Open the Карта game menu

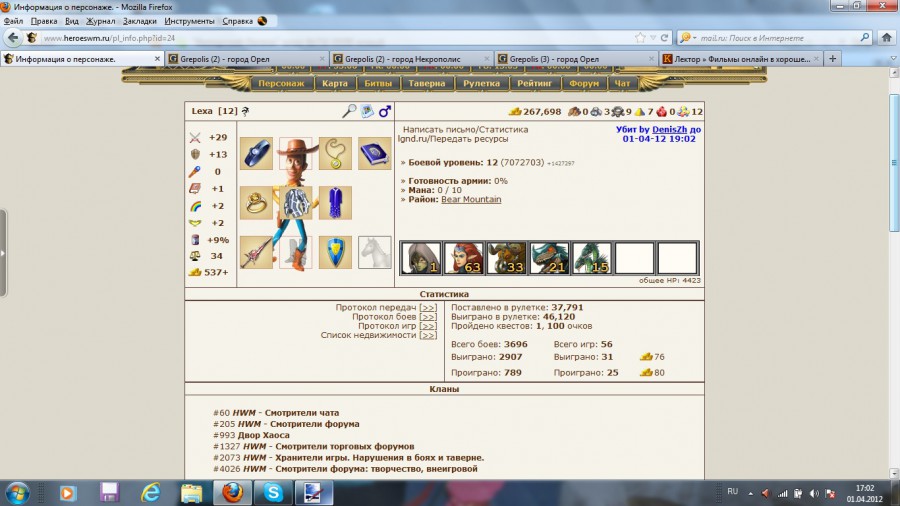(x=335, y=83)
